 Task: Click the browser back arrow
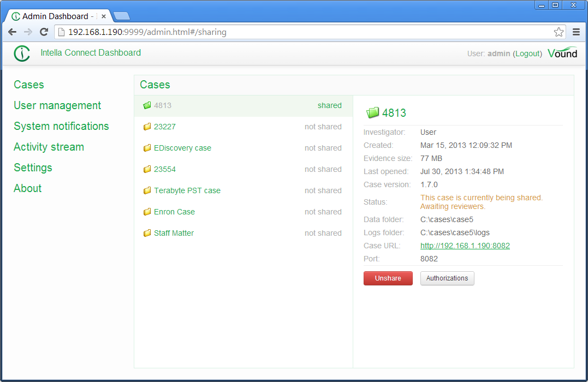point(12,32)
